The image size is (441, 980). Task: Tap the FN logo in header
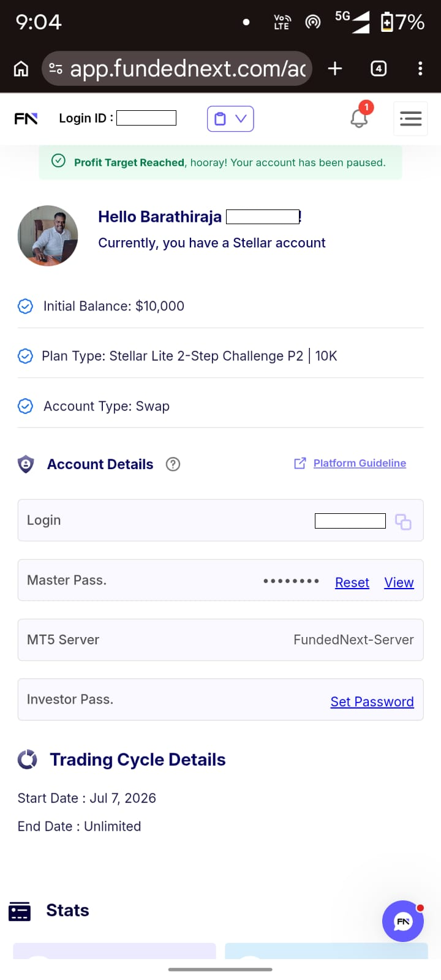click(26, 118)
